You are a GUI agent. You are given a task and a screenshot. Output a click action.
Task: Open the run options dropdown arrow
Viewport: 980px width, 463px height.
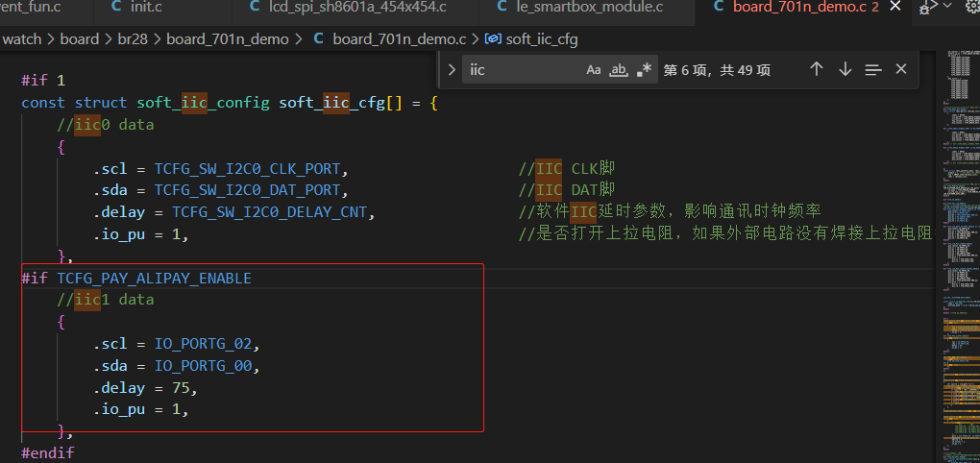[x=947, y=6]
